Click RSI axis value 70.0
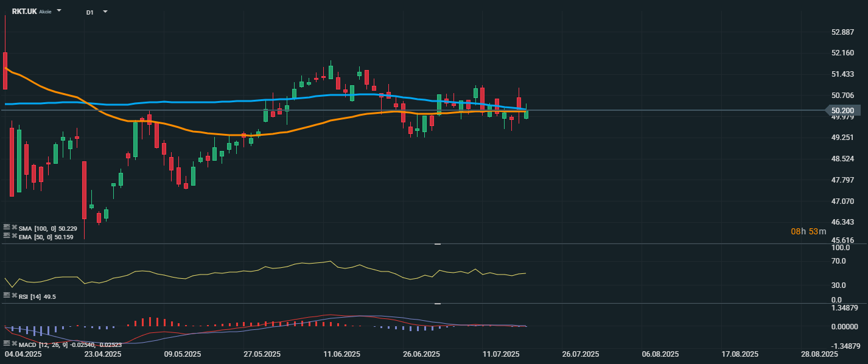Screen dimensions: 868x364 point(839,261)
